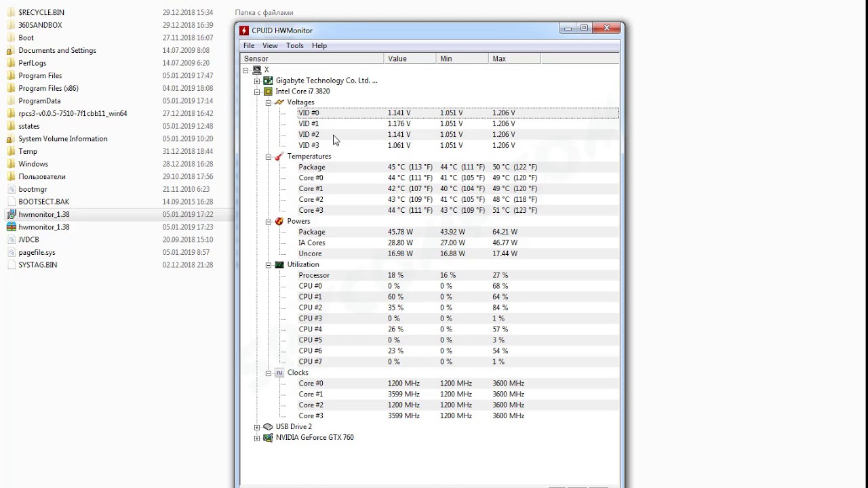This screenshot has height=488, width=868.
Task: Expand the NVIDIA GeForce GTX 760 node
Action: pyautogui.click(x=257, y=438)
